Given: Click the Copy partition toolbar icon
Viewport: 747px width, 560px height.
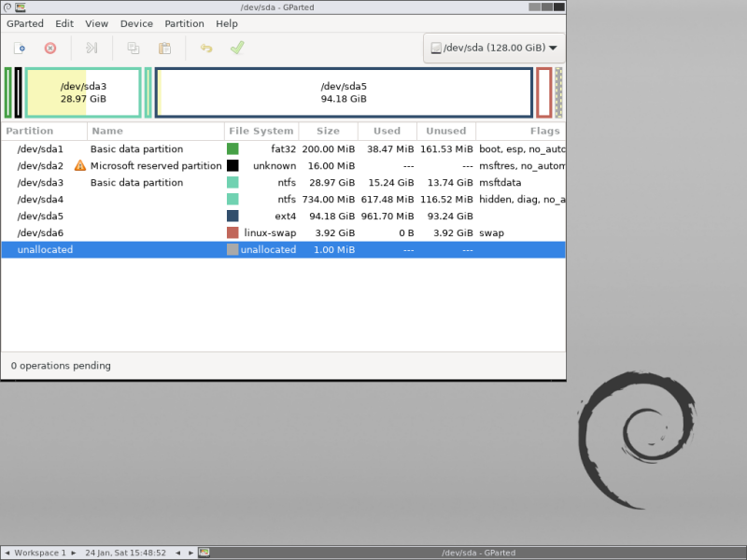Looking at the screenshot, I should coord(134,49).
